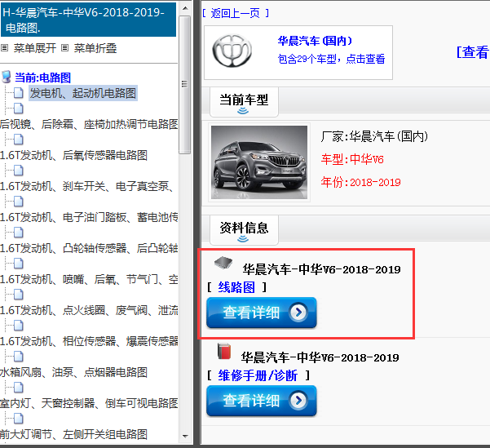Viewport: 490px width, 448px height.
Task: Click 年份:2018-2019 red text
Action: tap(360, 182)
